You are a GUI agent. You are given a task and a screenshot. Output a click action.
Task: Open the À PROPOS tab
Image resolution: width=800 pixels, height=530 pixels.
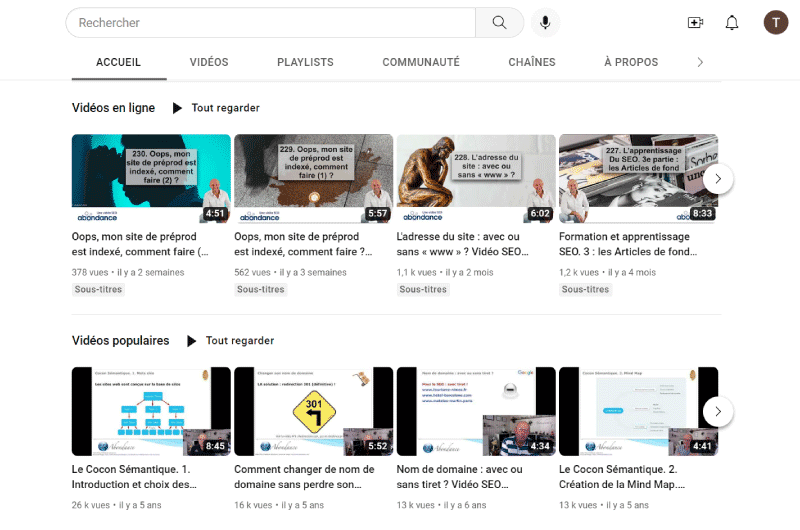(x=631, y=62)
